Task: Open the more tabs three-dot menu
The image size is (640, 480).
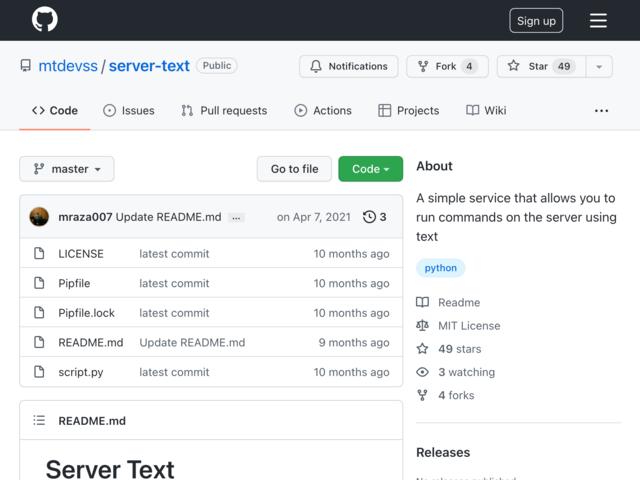Action: [601, 111]
